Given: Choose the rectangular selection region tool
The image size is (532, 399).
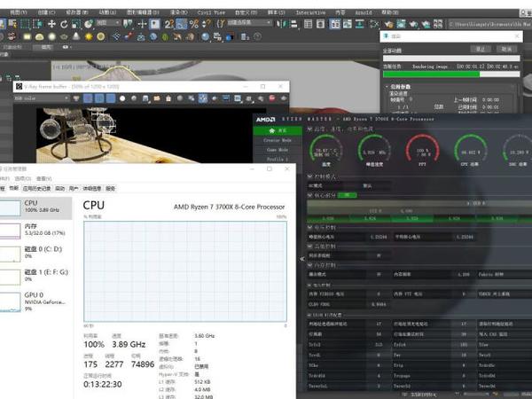Looking at the screenshot, I should pyautogui.click(x=25, y=24).
